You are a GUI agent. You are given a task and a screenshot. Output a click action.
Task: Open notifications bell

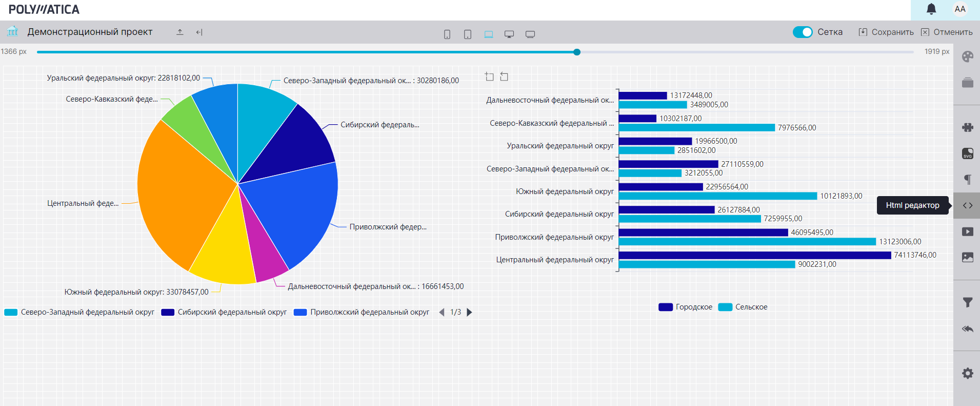click(931, 9)
